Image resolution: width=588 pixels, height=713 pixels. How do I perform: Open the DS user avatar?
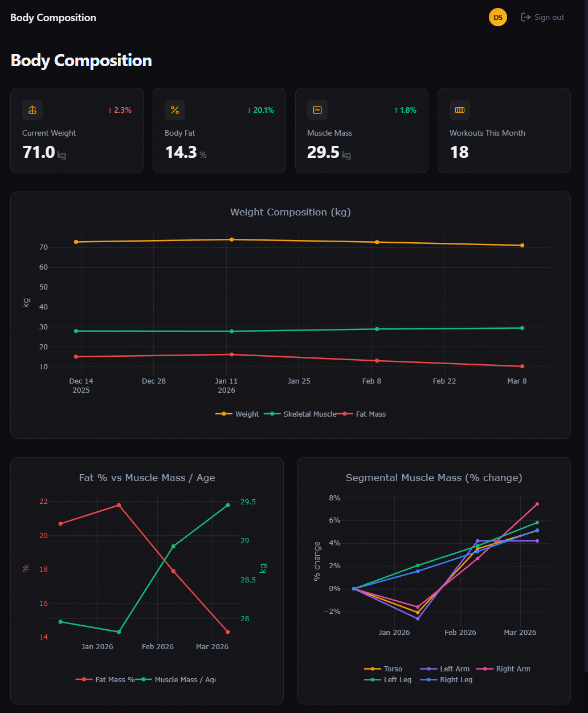[x=498, y=18]
